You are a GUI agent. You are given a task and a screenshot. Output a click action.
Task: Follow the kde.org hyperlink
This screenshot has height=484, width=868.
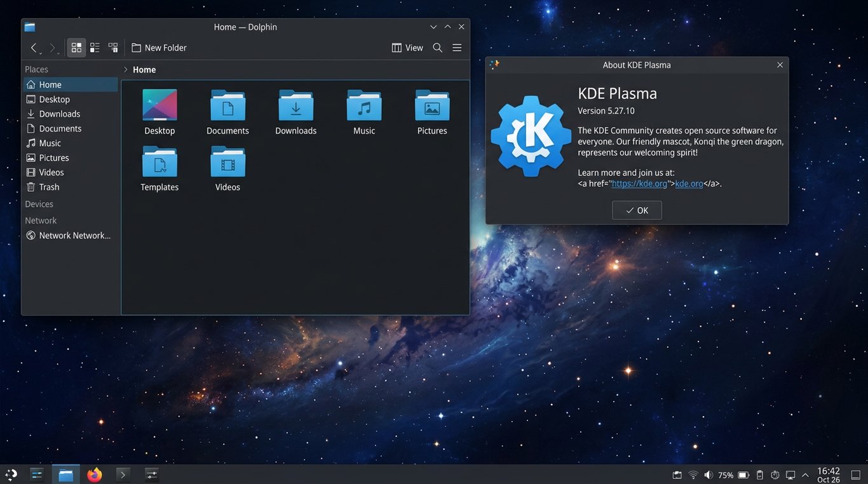(689, 183)
